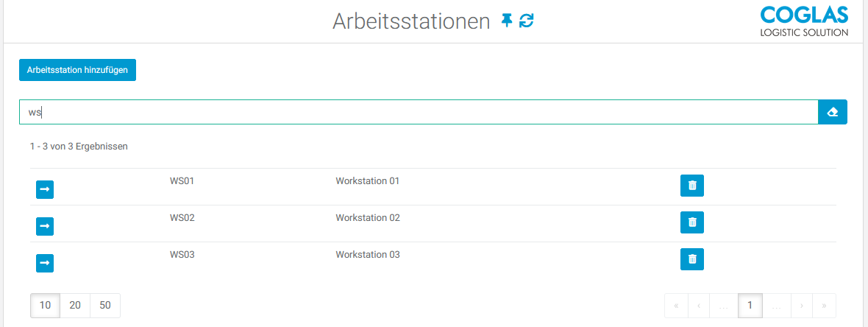This screenshot has height=327, width=868.
Task: Go to the first page of results
Action: (676, 306)
